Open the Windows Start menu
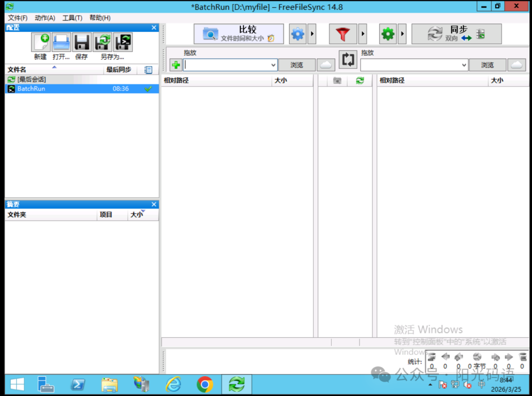The height and width of the screenshot is (396, 532). 17,385
